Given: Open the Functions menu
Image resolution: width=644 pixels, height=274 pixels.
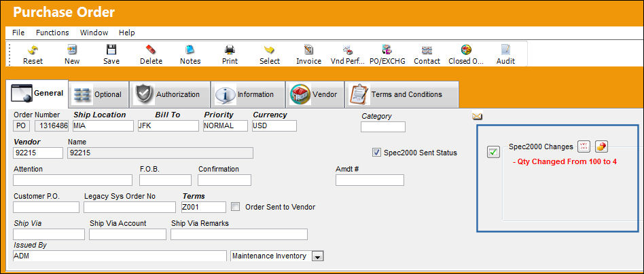Looking at the screenshot, I should point(52,33).
